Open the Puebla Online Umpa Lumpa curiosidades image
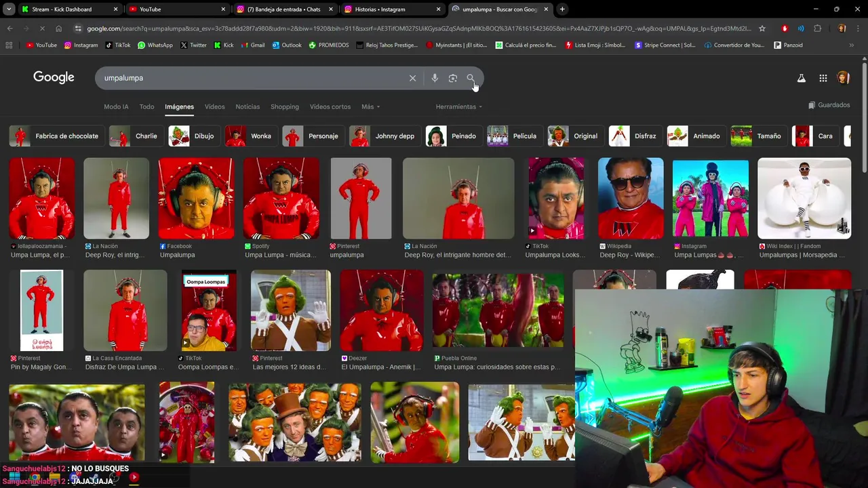 coord(498,310)
